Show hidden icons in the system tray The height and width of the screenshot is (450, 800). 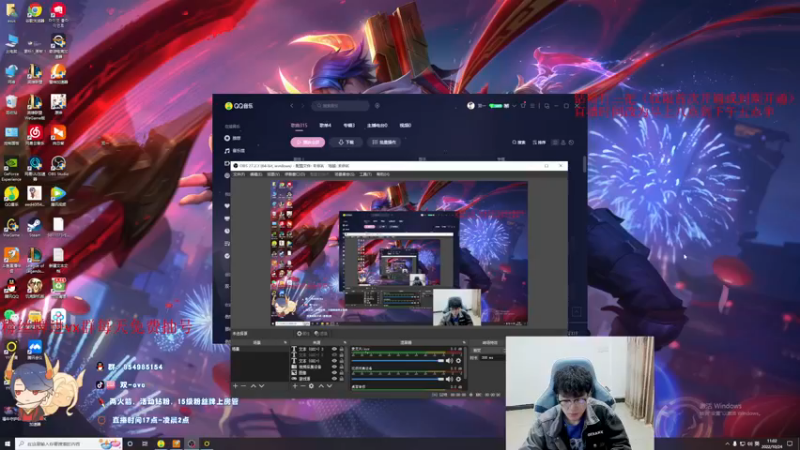pyautogui.click(x=728, y=443)
